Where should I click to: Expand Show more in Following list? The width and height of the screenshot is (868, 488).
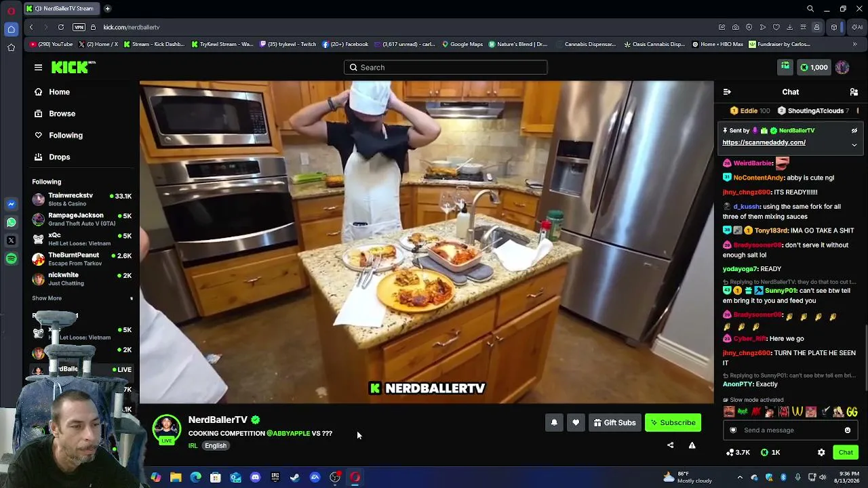click(47, 298)
